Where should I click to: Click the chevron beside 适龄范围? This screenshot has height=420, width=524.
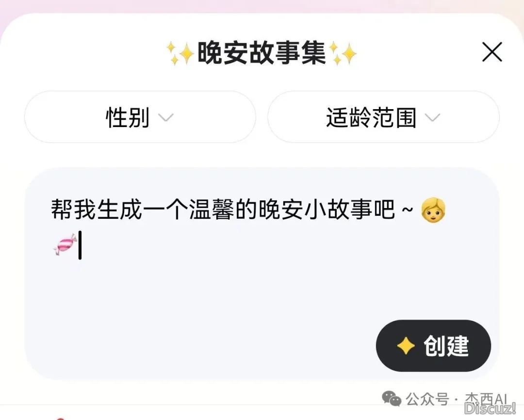pyautogui.click(x=432, y=117)
